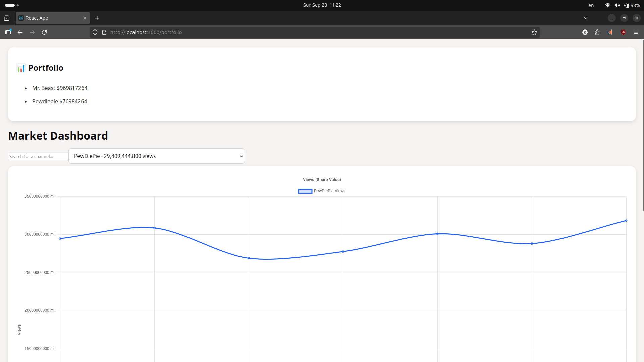
Task: Close the React App tab
Action: tap(85, 18)
